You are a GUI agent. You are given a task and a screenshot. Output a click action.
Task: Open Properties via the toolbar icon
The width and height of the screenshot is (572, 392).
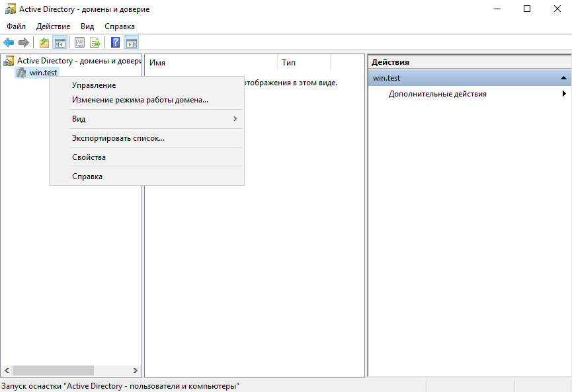click(x=79, y=43)
